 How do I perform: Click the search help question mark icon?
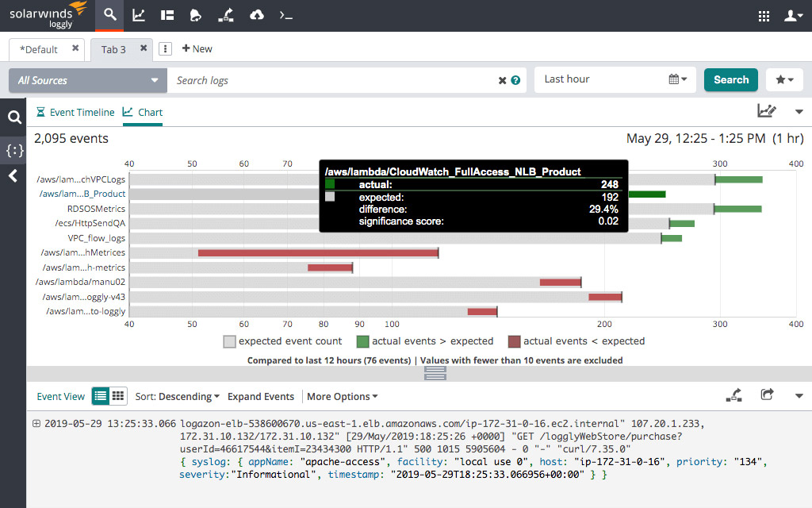pos(515,80)
